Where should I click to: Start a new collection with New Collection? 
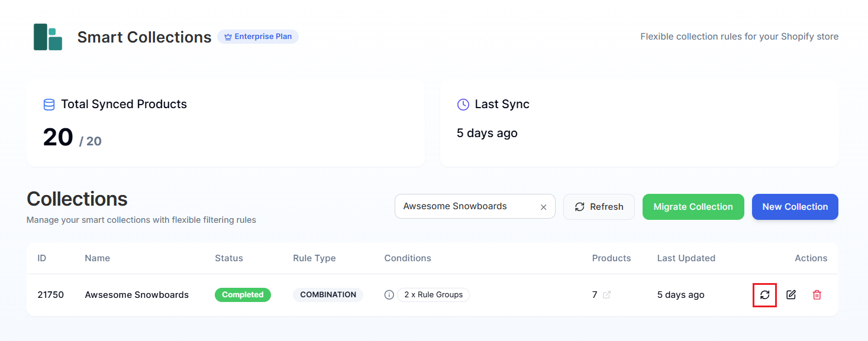pyautogui.click(x=795, y=206)
